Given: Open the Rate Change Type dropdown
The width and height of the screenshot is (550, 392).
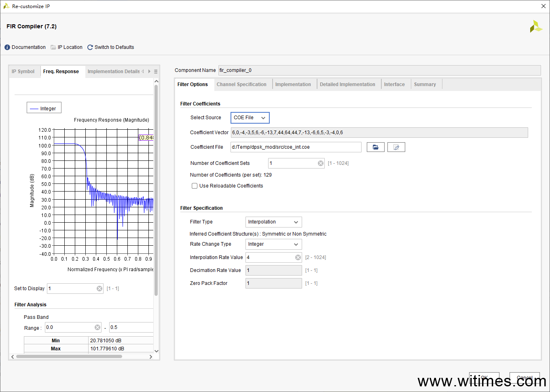Looking at the screenshot, I should (x=274, y=244).
